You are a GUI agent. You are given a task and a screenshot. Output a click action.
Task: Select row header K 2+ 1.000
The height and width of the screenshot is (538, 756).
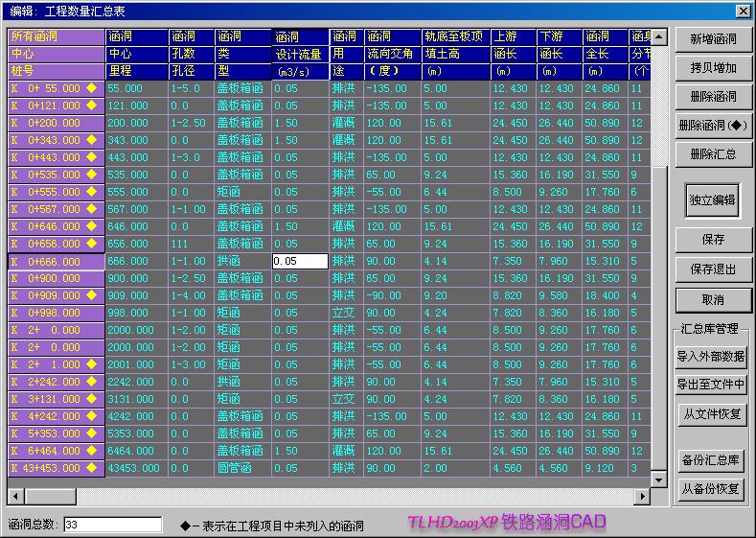pos(57,364)
